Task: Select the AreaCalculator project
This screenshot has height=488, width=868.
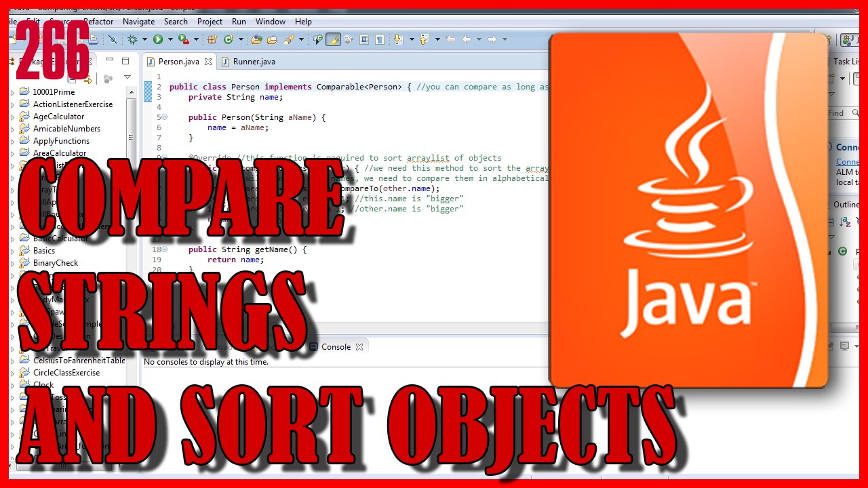Action: pos(60,153)
